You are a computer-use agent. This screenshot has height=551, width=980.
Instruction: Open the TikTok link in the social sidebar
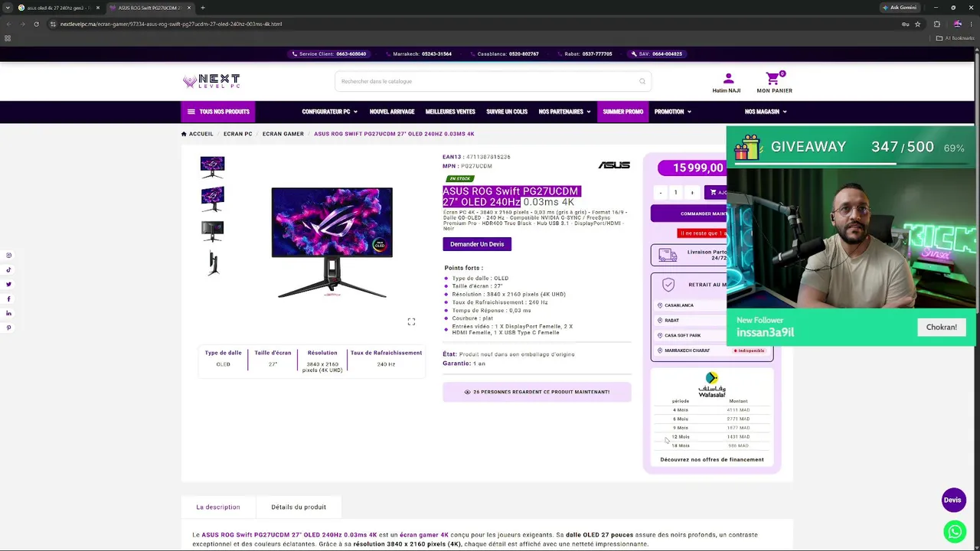[x=9, y=269]
